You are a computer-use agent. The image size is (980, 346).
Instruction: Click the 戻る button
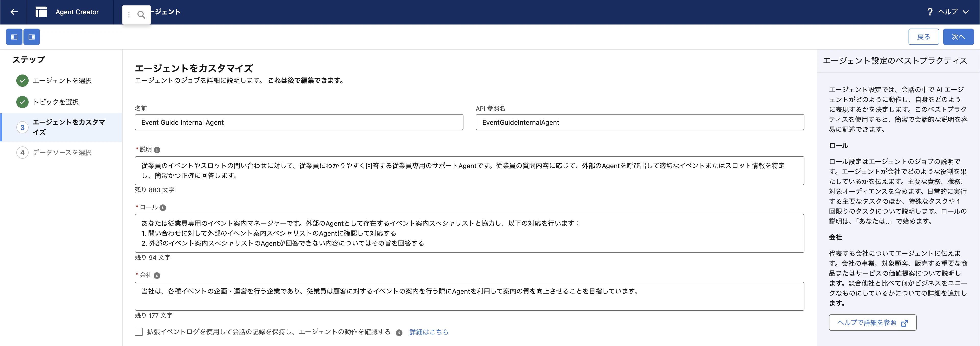923,37
